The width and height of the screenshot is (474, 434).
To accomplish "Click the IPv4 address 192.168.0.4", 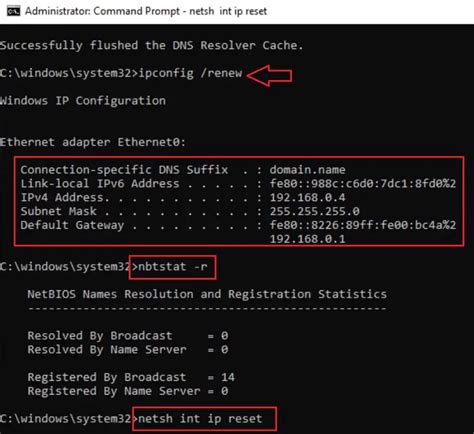I will (307, 198).
